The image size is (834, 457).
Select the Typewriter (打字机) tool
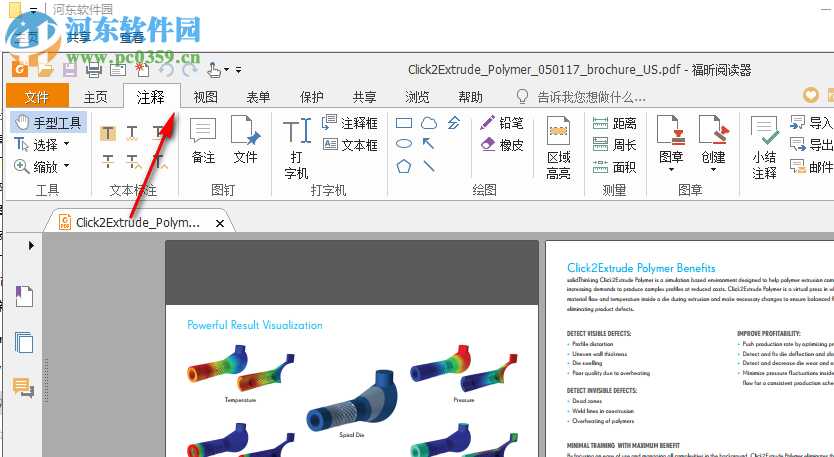pyautogui.click(x=297, y=148)
